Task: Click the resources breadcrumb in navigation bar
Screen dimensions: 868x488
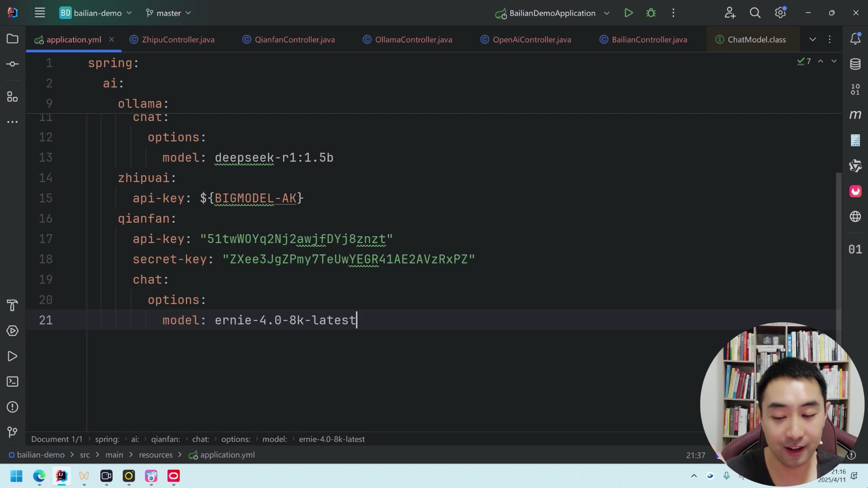Action: pos(156,455)
